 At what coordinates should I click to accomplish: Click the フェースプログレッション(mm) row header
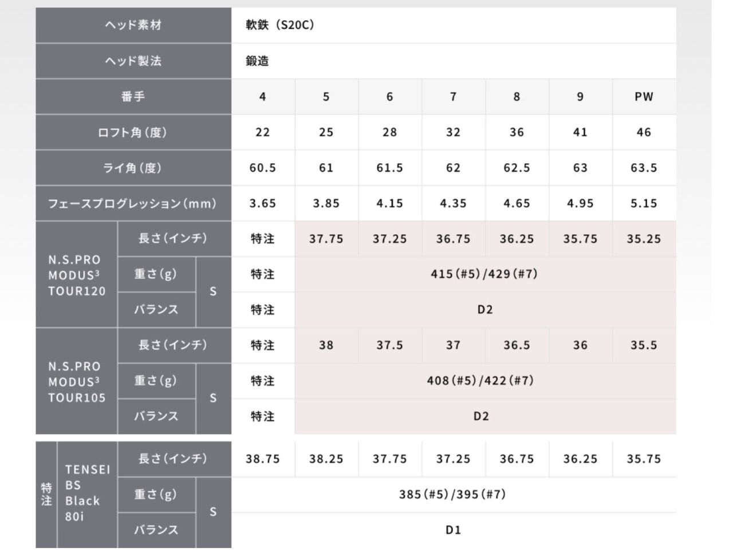click(x=133, y=203)
